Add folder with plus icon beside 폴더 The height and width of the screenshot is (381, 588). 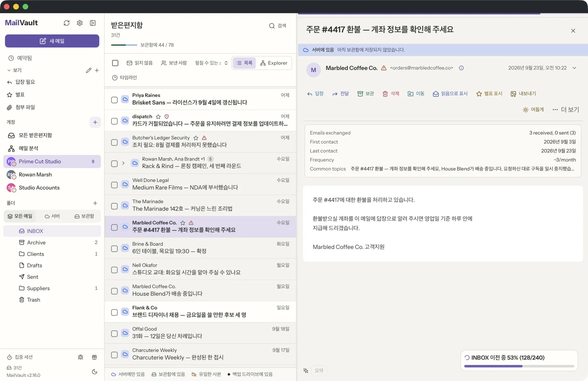point(95,203)
